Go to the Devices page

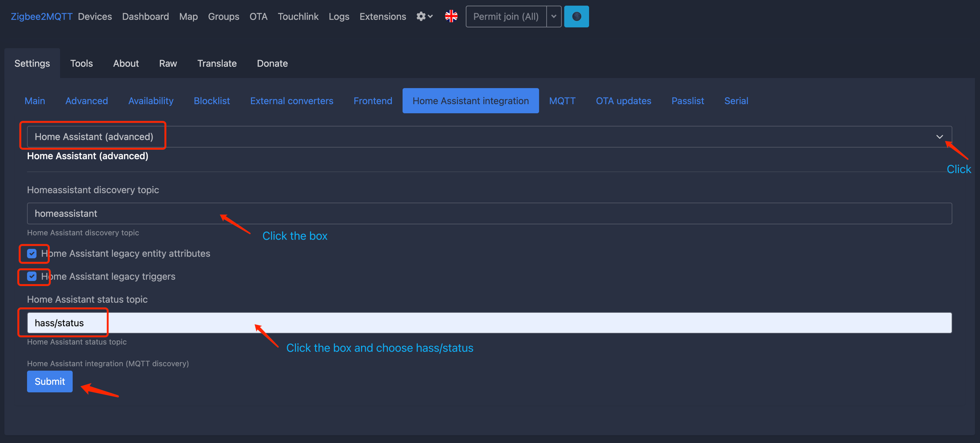[95, 17]
